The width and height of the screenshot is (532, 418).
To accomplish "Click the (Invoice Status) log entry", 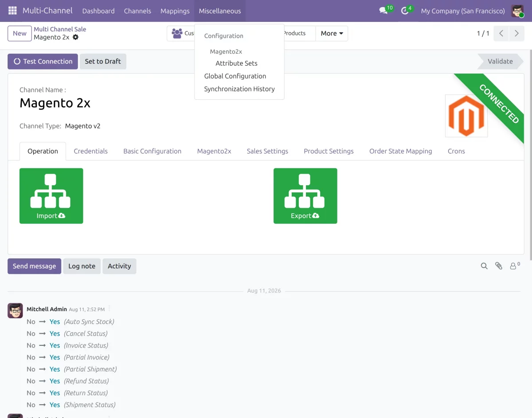I will [86, 346].
